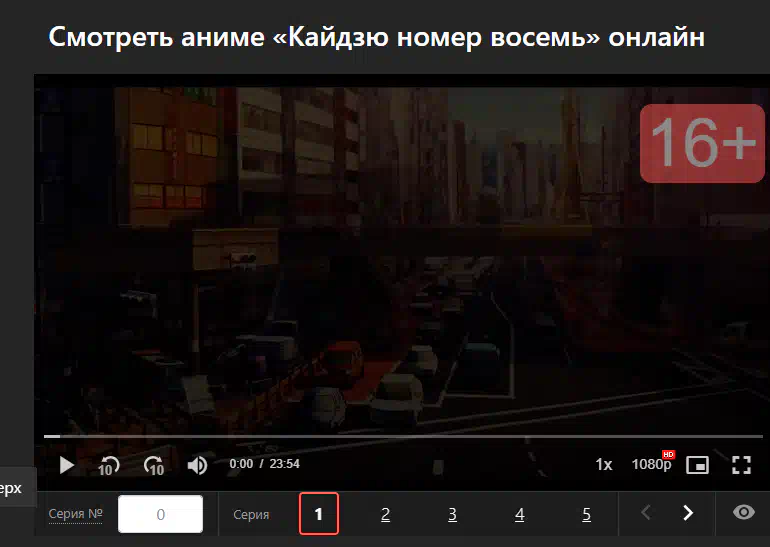Skip forward 10 seconds in the video
770x547 pixels.
point(154,465)
